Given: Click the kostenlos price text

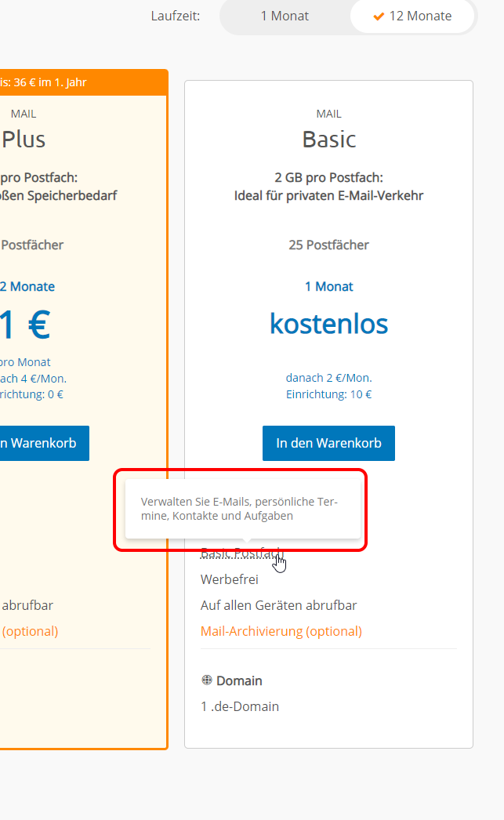Looking at the screenshot, I should (329, 324).
